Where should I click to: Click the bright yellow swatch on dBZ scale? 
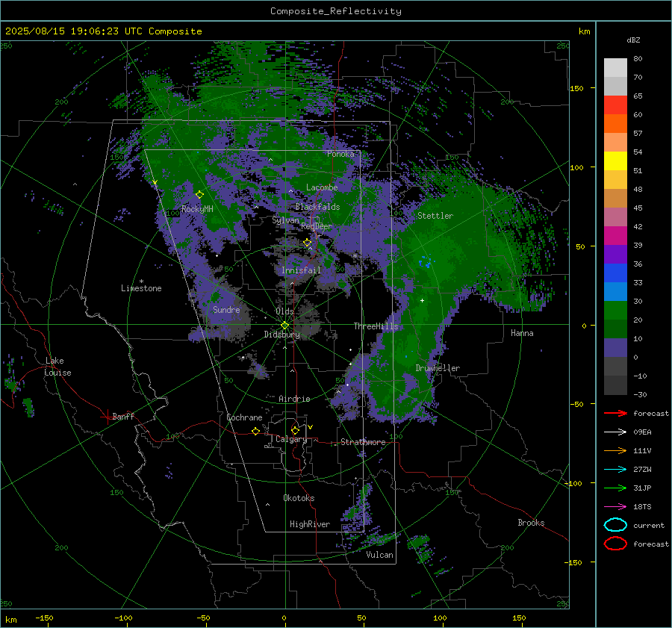click(x=615, y=161)
